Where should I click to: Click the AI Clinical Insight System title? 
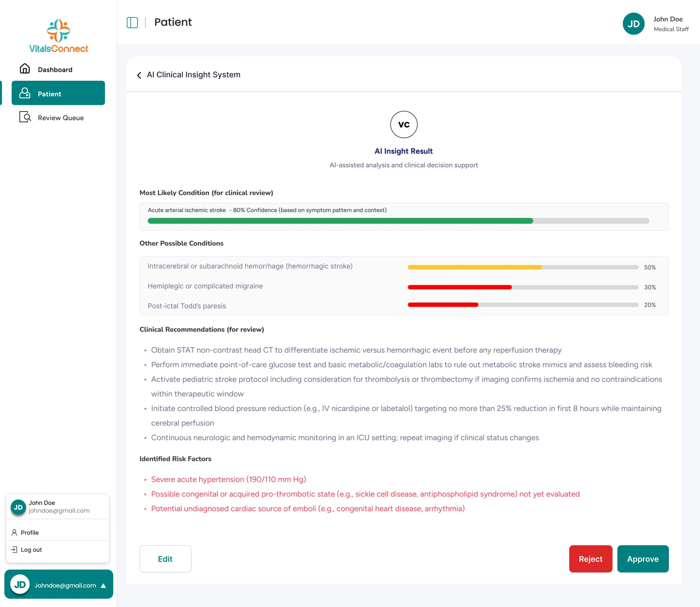(x=193, y=75)
